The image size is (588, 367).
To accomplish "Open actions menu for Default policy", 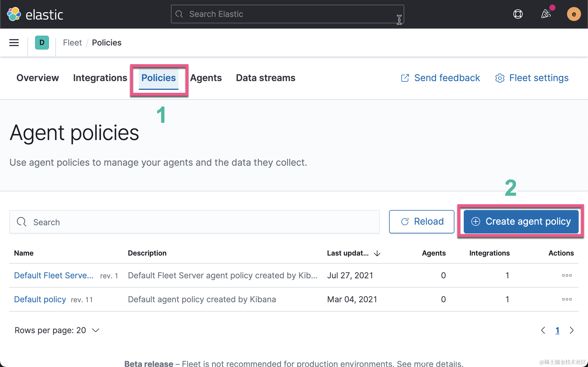I will pyautogui.click(x=567, y=299).
